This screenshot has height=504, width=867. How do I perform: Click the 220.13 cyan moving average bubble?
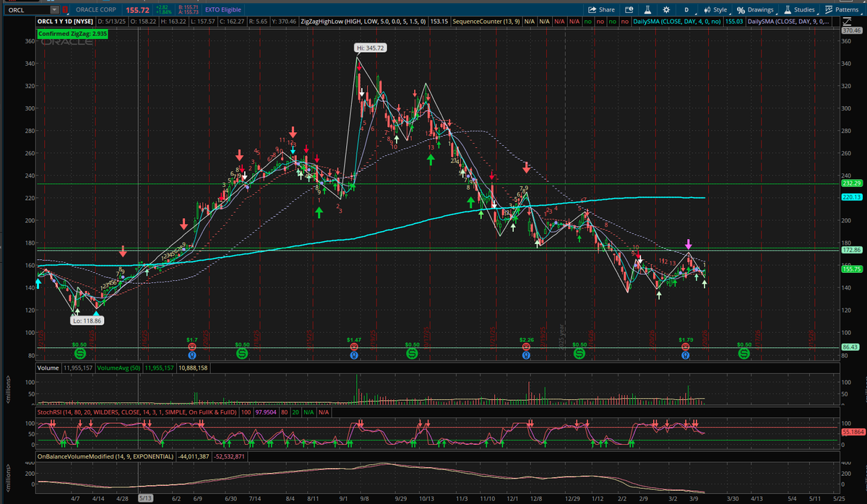coord(853,197)
